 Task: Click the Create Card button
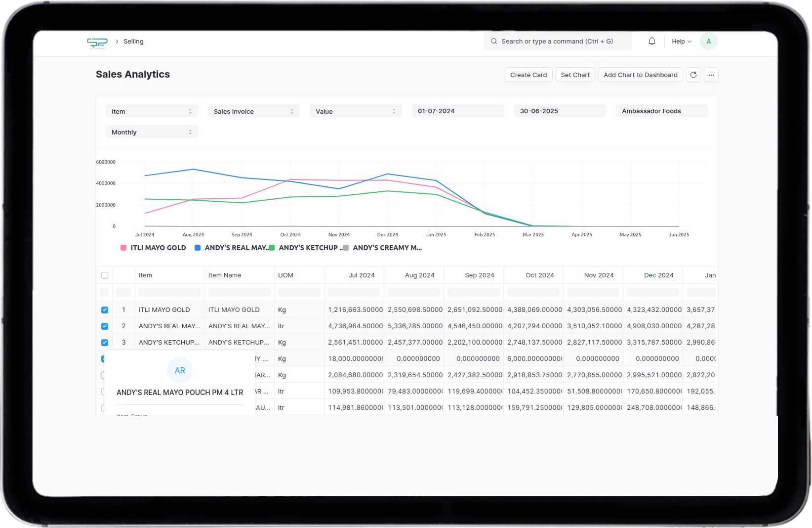[528, 75]
